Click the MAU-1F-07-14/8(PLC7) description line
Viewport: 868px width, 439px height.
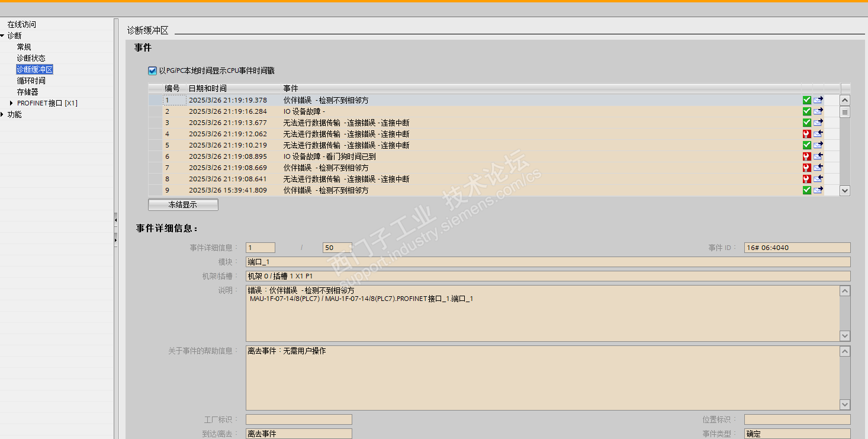pos(361,299)
